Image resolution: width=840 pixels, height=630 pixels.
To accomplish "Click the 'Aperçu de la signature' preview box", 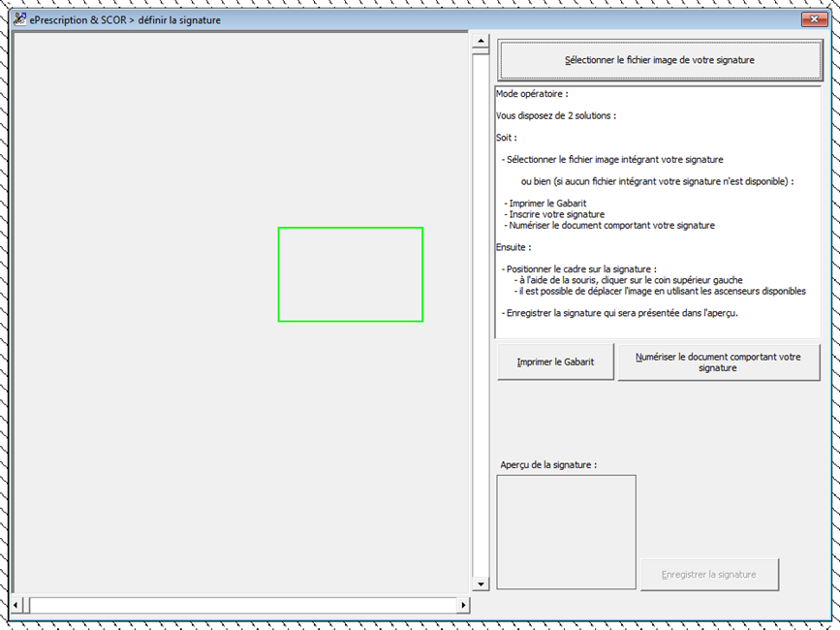I will coord(566,532).
